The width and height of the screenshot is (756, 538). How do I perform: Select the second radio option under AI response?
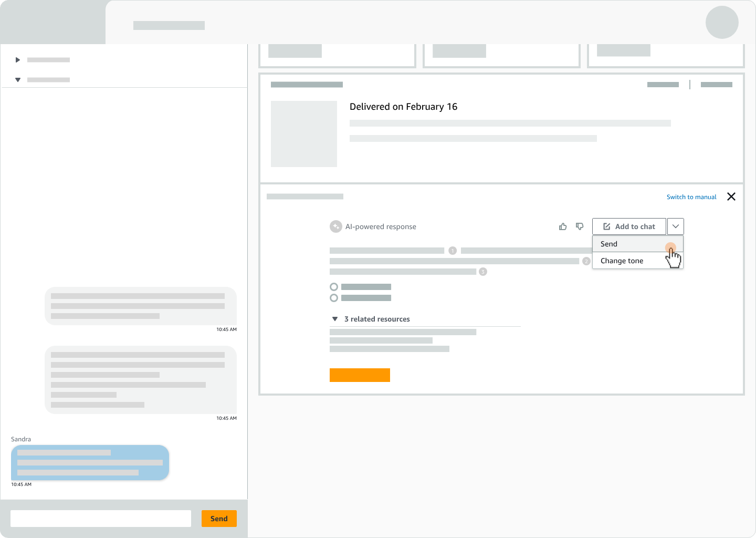click(334, 298)
